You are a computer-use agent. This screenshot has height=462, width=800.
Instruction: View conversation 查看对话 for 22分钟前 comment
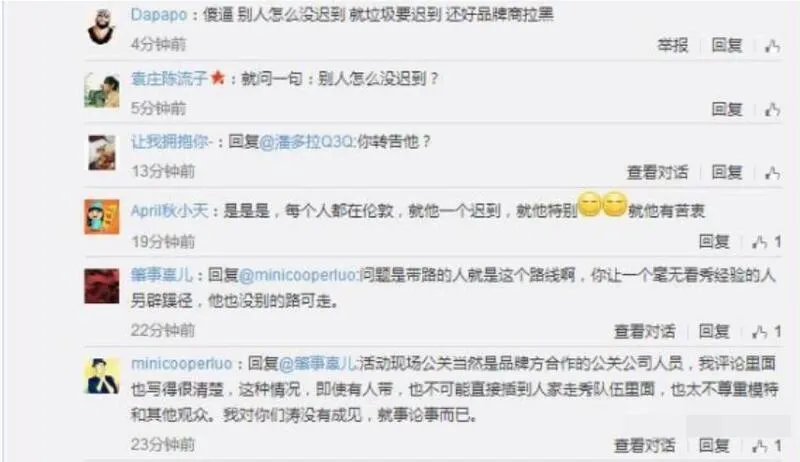click(644, 331)
